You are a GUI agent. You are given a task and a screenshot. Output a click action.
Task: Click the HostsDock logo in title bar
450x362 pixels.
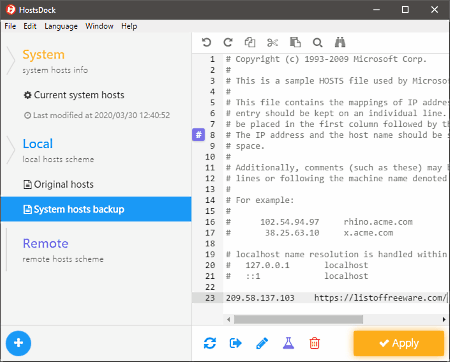coord(11,10)
